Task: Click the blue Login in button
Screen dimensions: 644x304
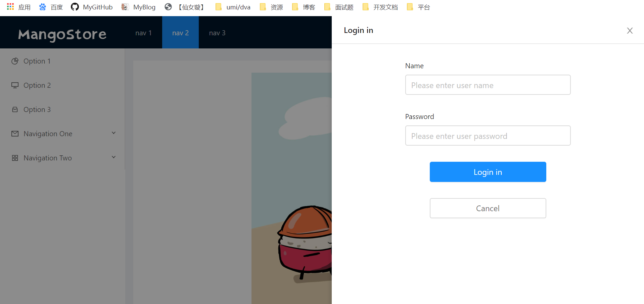Action: click(488, 172)
